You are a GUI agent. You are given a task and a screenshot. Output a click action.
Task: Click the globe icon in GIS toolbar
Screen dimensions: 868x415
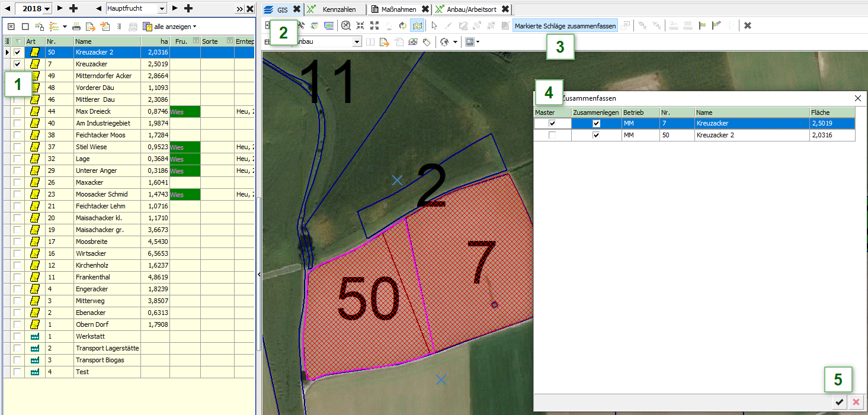[x=444, y=42]
